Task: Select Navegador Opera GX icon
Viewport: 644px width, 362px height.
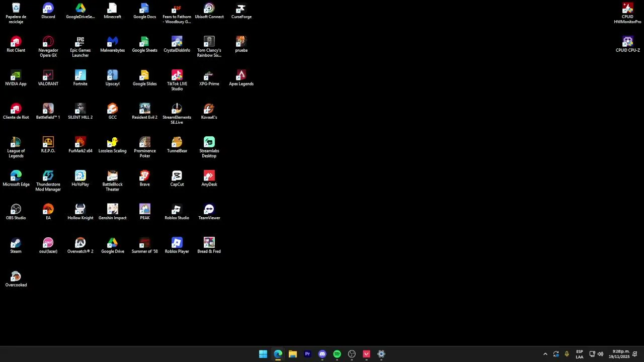Action: click(48, 47)
